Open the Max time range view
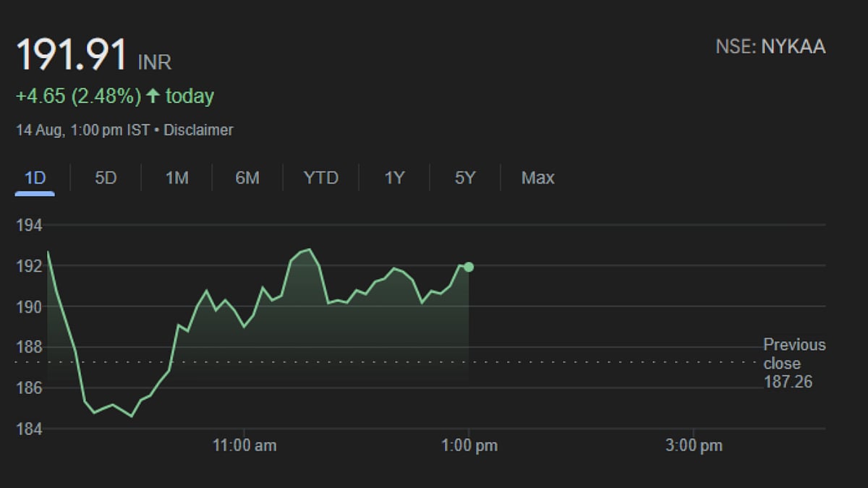 [537, 178]
